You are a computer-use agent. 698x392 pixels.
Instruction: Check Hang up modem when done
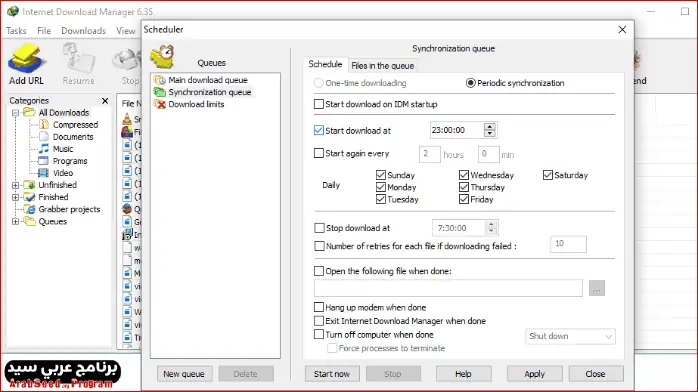click(x=319, y=307)
